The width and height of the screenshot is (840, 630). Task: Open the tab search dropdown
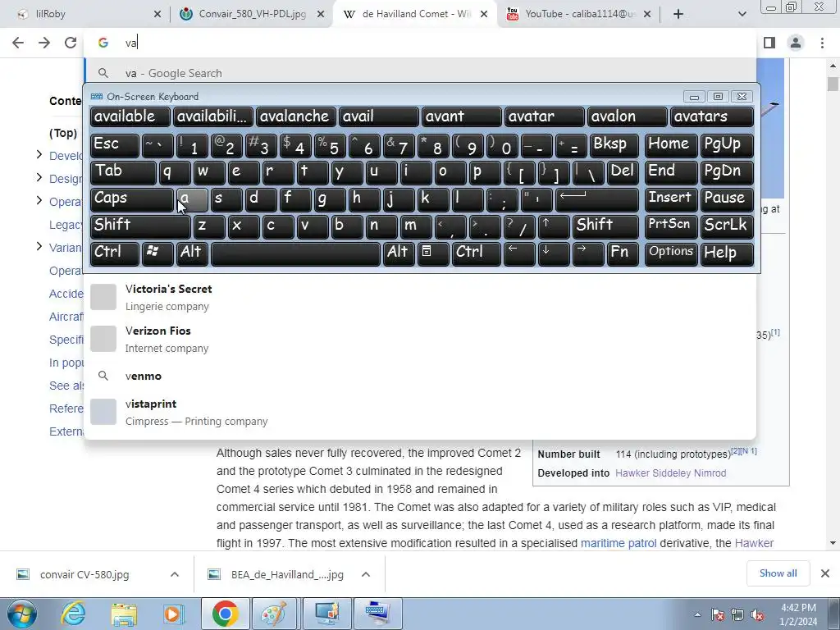coord(742,14)
